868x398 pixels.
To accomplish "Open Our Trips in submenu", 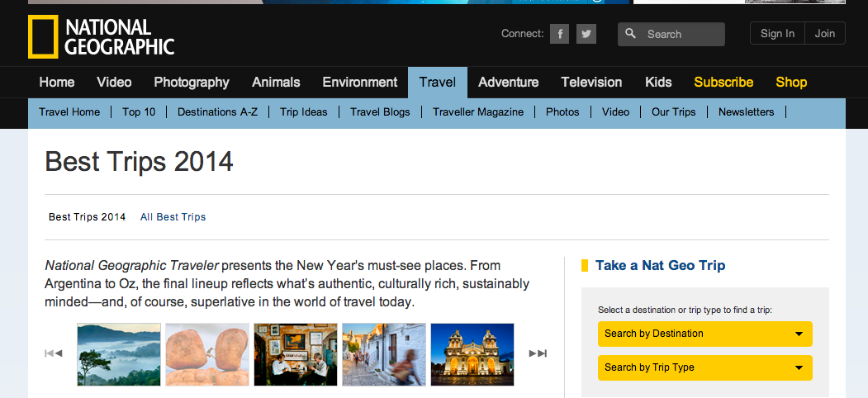I will [x=674, y=111].
